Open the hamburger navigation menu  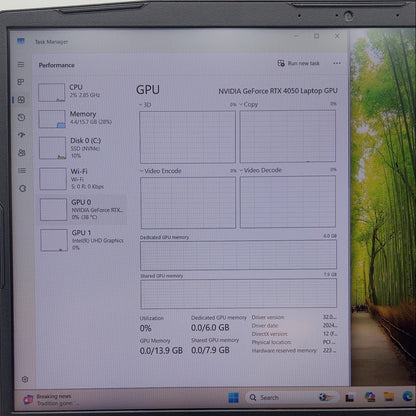click(x=21, y=64)
